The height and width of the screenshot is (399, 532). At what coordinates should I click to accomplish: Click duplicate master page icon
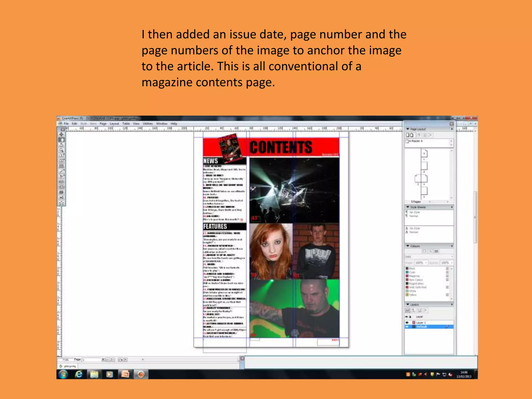[x=419, y=135]
